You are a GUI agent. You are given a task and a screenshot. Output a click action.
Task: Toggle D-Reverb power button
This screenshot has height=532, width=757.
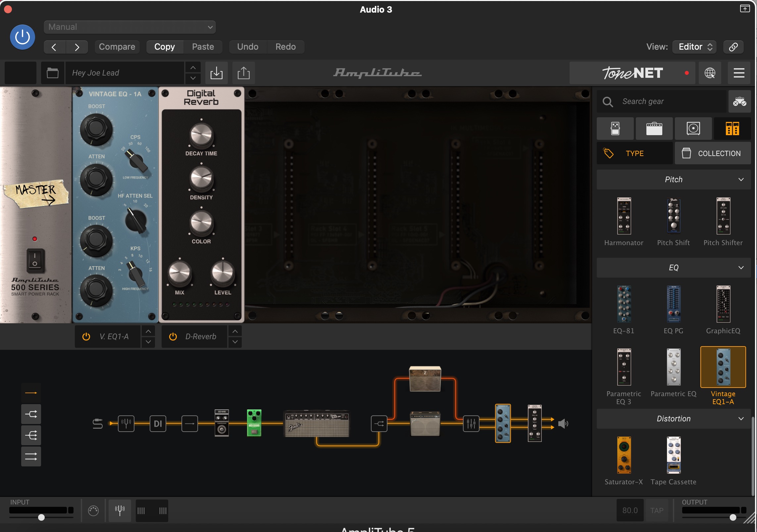click(173, 337)
